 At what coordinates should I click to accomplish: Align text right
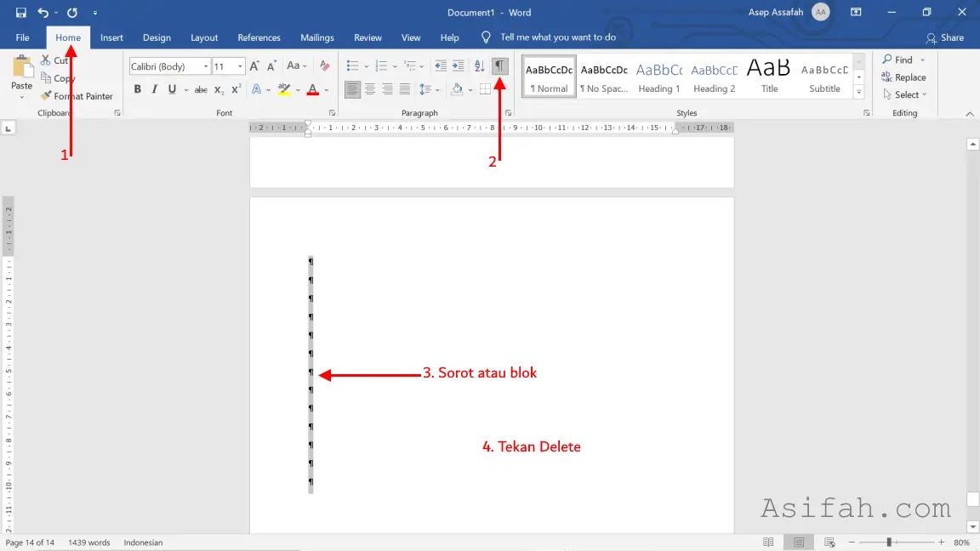[388, 89]
